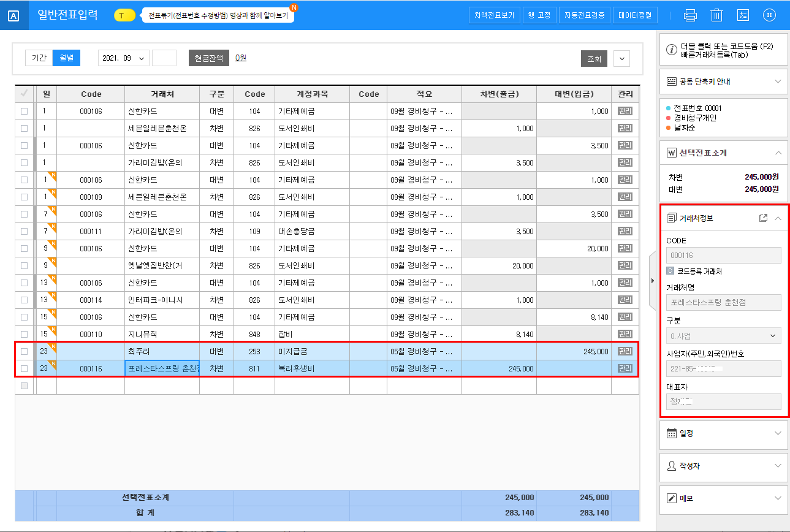
Task: Check the checkbox for the 최주리 row
Action: [25, 352]
